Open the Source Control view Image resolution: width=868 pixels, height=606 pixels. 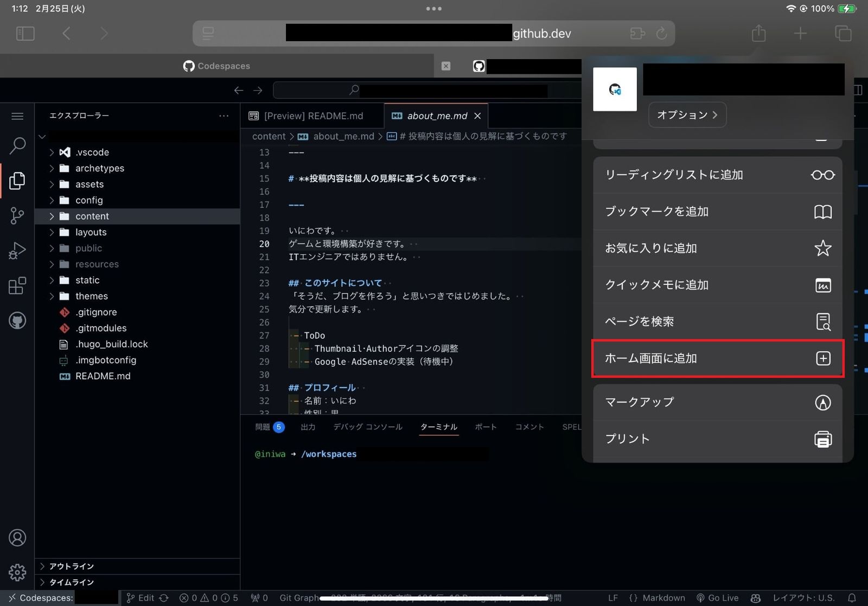(x=18, y=215)
